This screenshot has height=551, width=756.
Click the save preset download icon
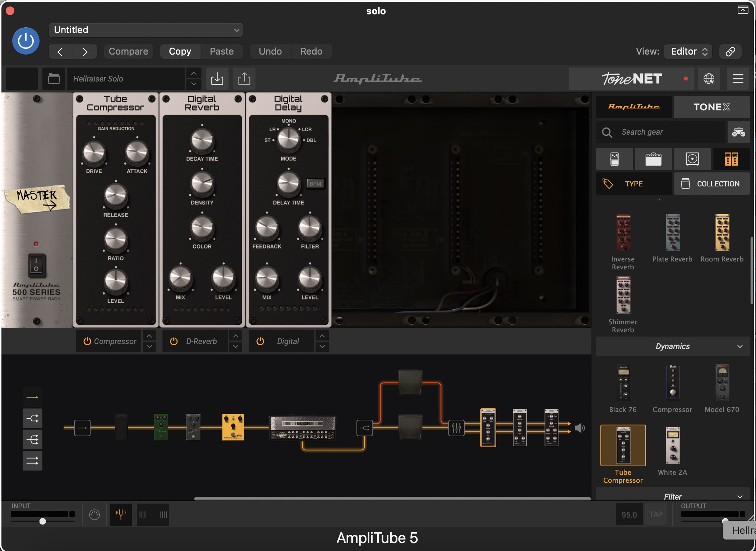(x=217, y=79)
